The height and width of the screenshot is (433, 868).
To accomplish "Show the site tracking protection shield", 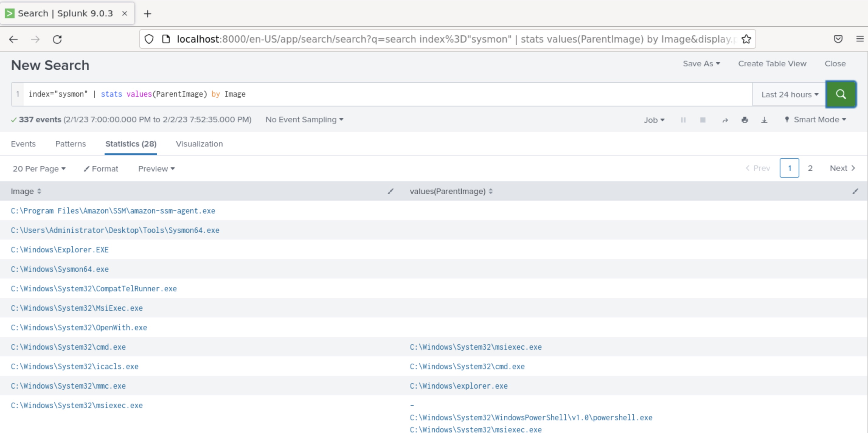I will click(149, 40).
